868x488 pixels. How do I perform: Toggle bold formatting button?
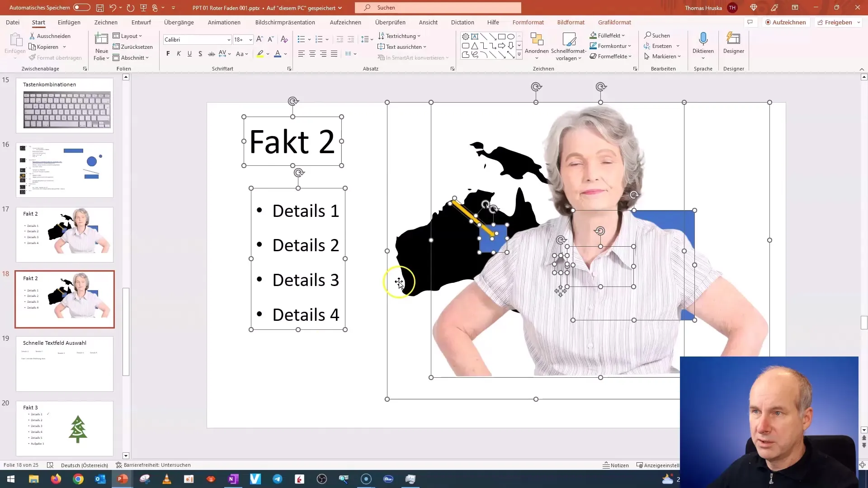pyautogui.click(x=169, y=54)
